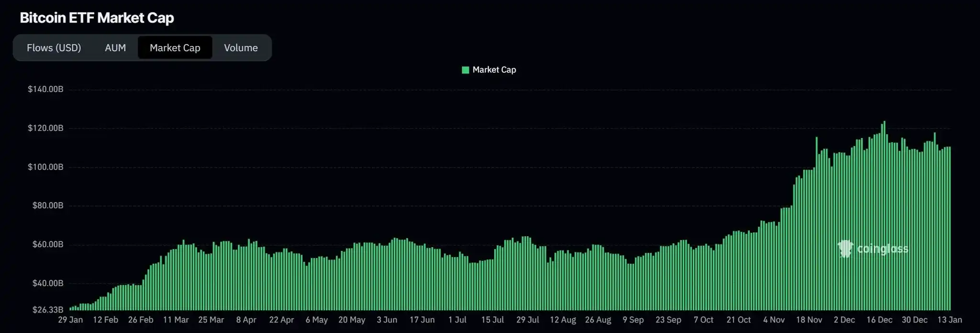Click the 13 Jan x-axis date label
Image resolution: width=980 pixels, height=333 pixels.
tap(949, 320)
